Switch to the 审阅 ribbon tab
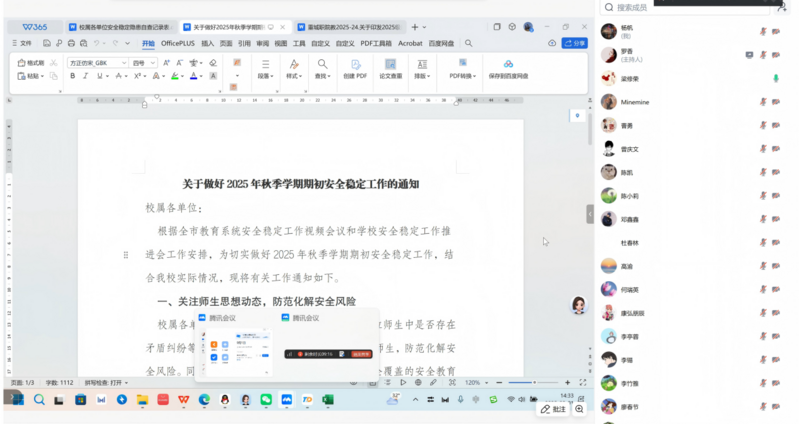Screen dimensions: 799x424 262,43
